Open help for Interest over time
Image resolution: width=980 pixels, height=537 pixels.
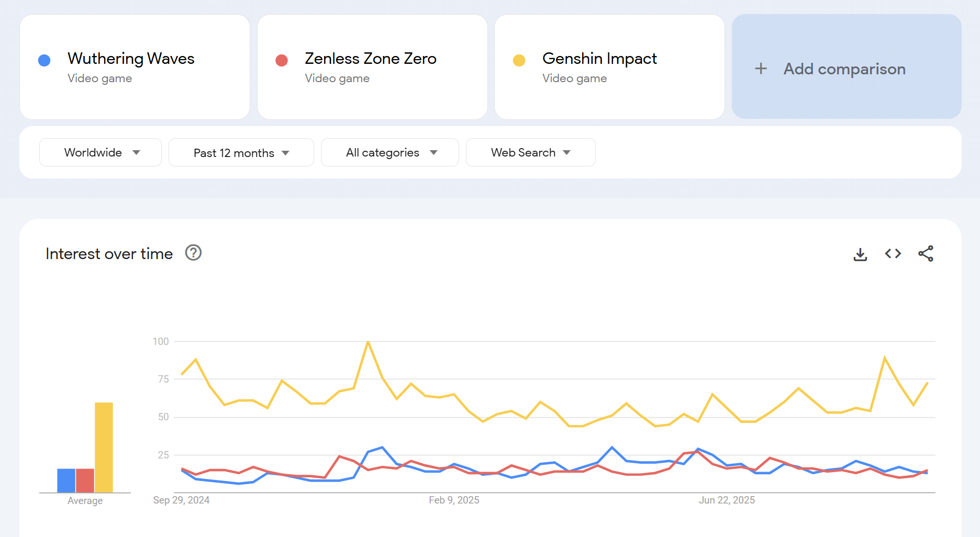click(x=193, y=253)
